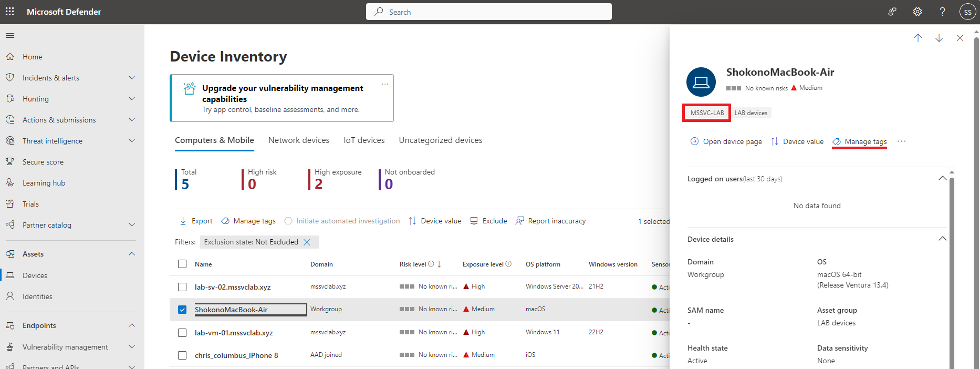Click Device value in table toolbar
Viewport: 980px width, 369px height.
[x=435, y=221]
